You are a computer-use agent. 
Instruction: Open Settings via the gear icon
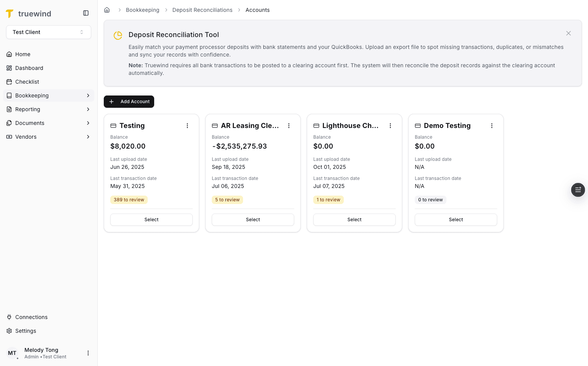point(9,330)
